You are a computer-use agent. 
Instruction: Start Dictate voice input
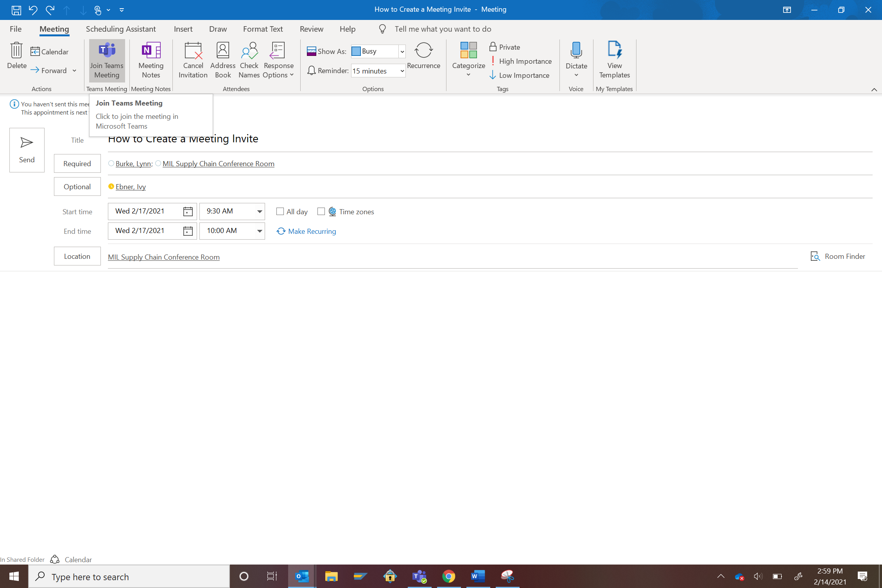[x=575, y=56]
